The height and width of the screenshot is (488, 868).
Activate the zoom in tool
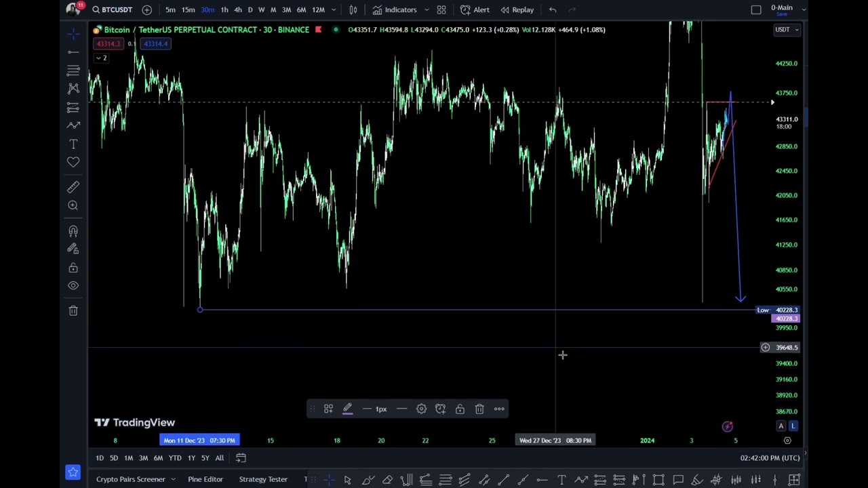pos(73,205)
